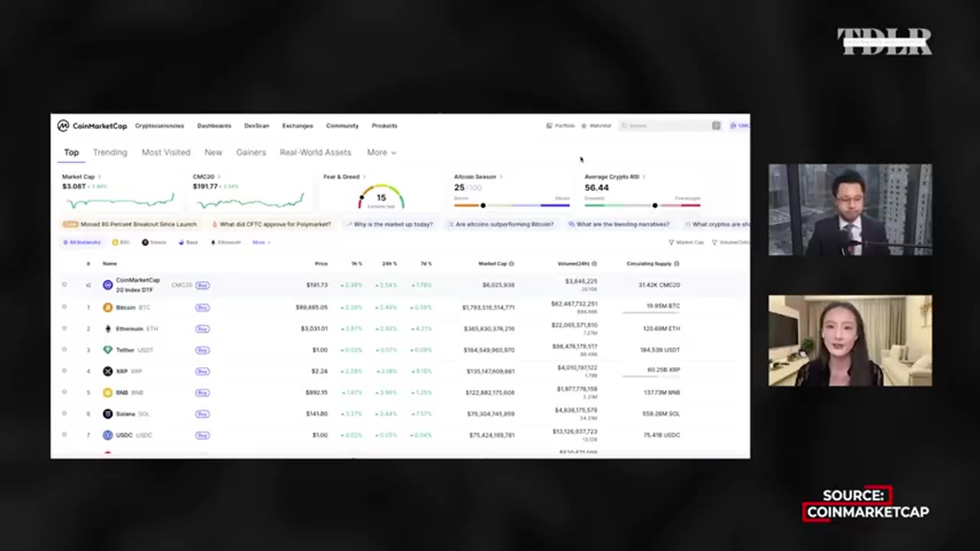980x551 pixels.
Task: Click the Fear & Greed gauge
Action: point(381,197)
